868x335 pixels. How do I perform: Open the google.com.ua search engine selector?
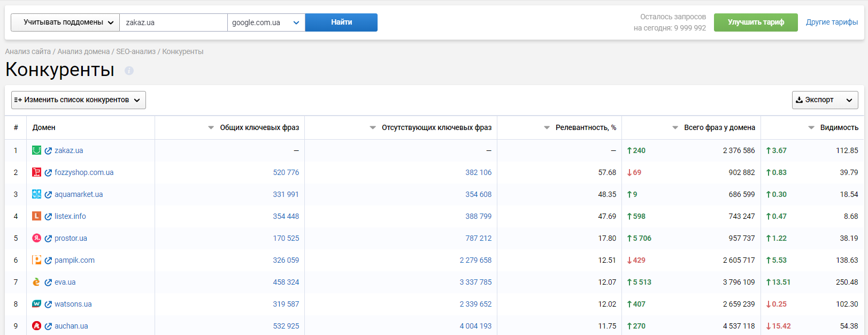(266, 22)
